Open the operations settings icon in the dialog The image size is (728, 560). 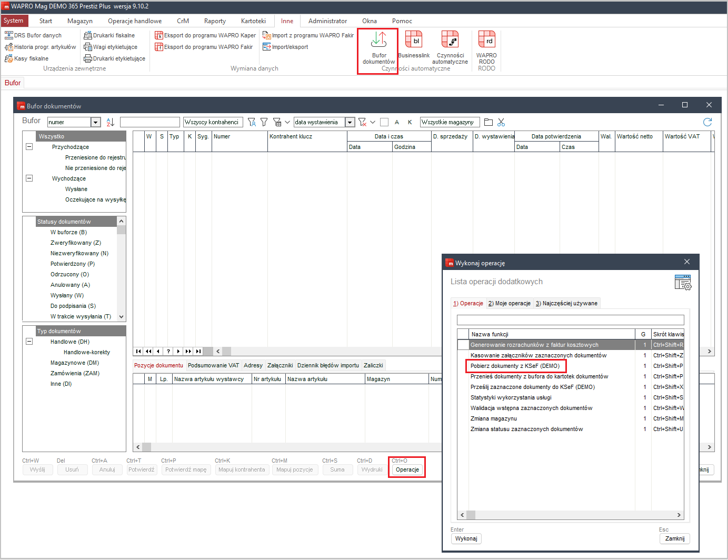683,283
